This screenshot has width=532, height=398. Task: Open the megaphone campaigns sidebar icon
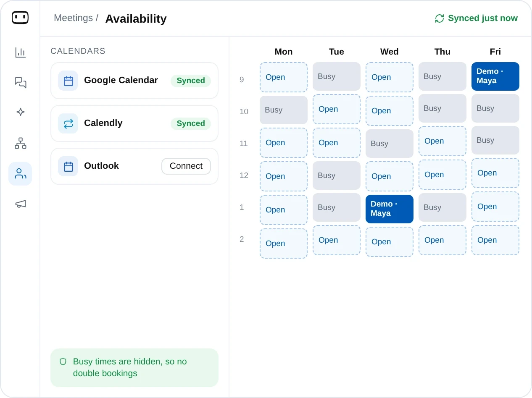click(20, 204)
